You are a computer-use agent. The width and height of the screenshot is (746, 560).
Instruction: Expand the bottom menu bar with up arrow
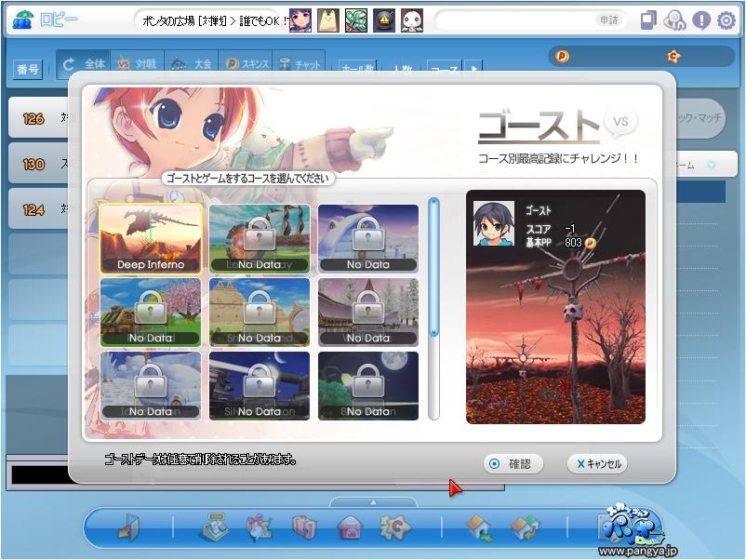374,502
